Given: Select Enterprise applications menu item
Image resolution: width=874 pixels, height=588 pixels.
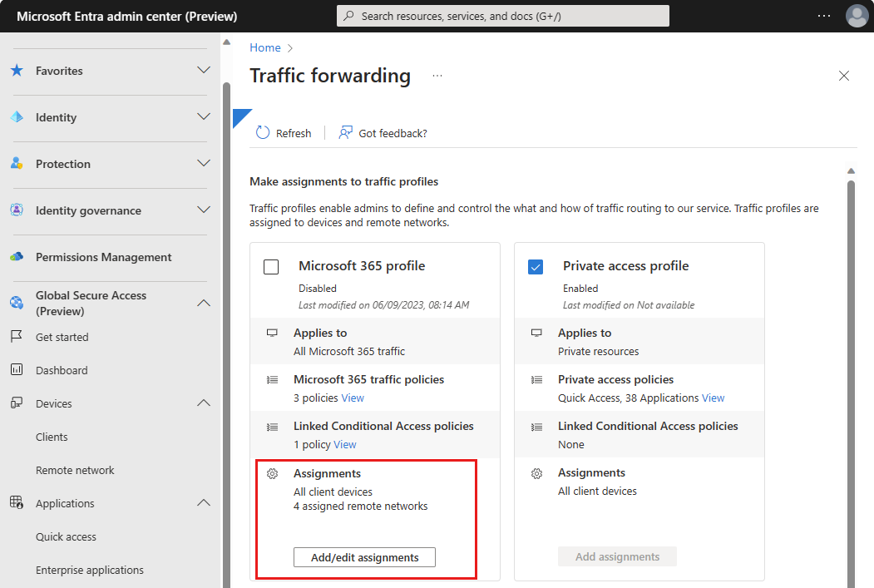Looking at the screenshot, I should tap(89, 571).
